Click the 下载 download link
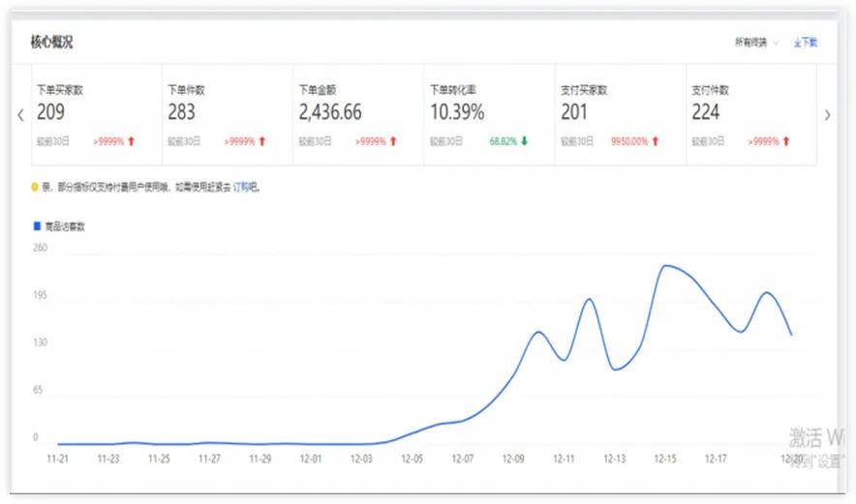The image size is (856, 504). [806, 43]
